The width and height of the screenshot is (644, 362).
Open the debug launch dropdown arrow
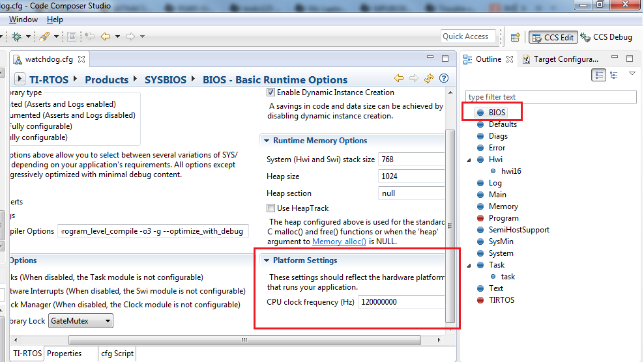coord(28,36)
